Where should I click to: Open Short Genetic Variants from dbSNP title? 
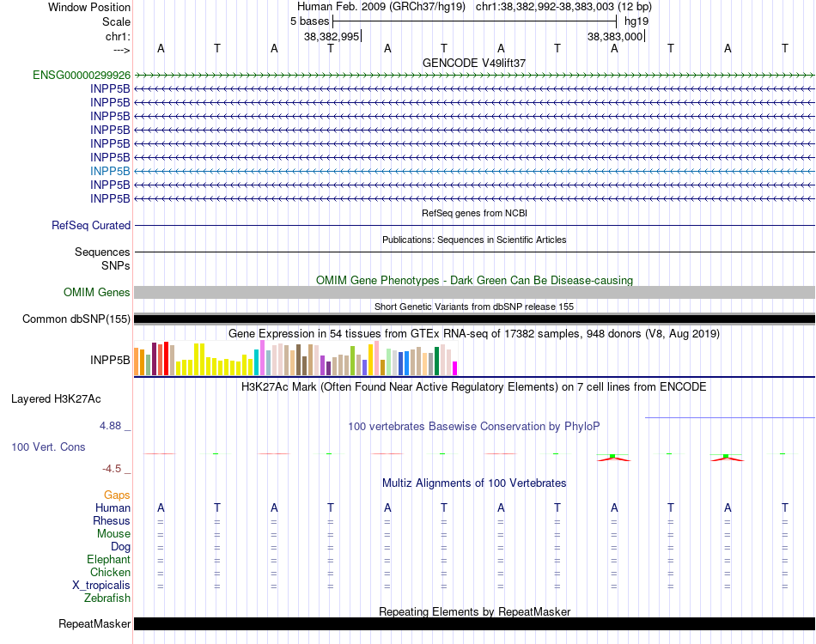click(x=474, y=307)
